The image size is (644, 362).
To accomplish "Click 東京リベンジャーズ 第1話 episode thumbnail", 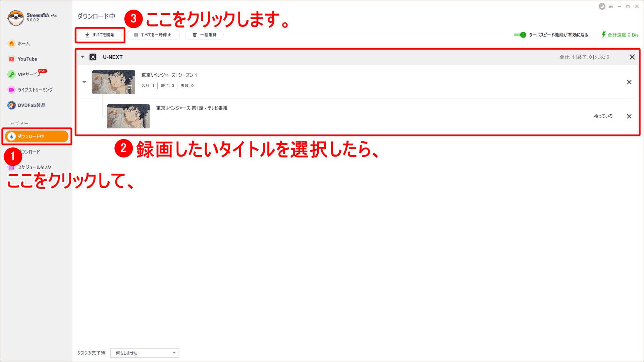I will click(x=128, y=116).
